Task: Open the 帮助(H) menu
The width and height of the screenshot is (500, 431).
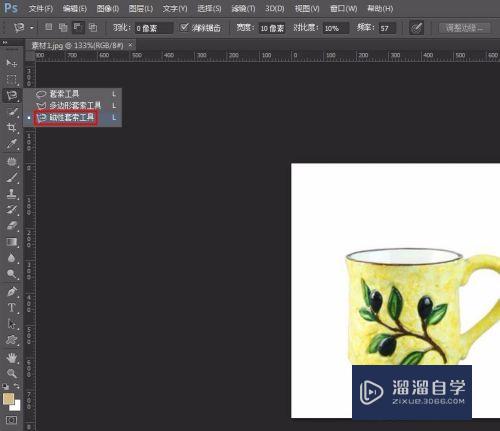Action: (x=380, y=8)
